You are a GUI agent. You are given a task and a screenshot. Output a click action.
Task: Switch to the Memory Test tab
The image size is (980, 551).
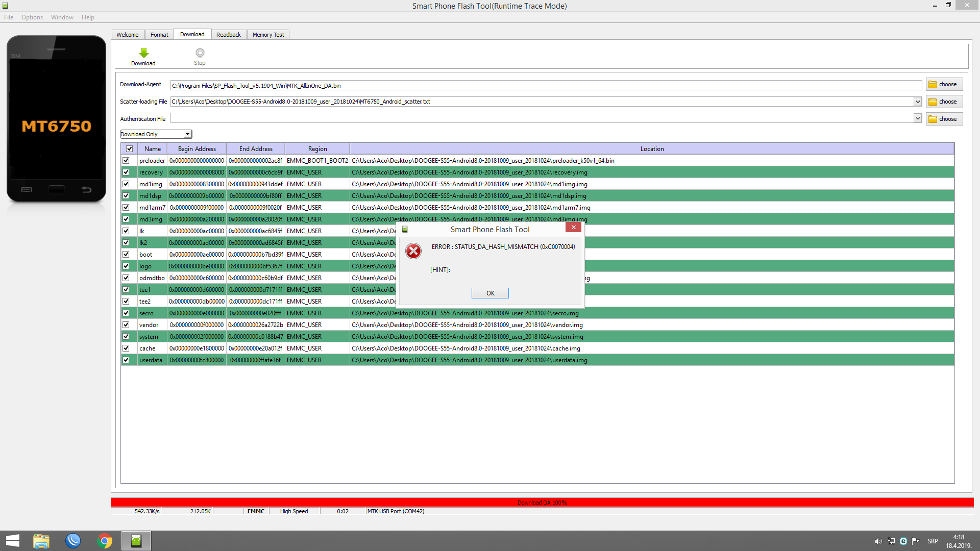(268, 35)
